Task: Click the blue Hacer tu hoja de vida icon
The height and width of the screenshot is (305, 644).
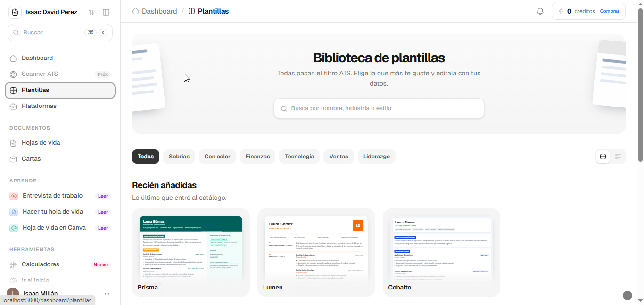Action: tap(14, 212)
